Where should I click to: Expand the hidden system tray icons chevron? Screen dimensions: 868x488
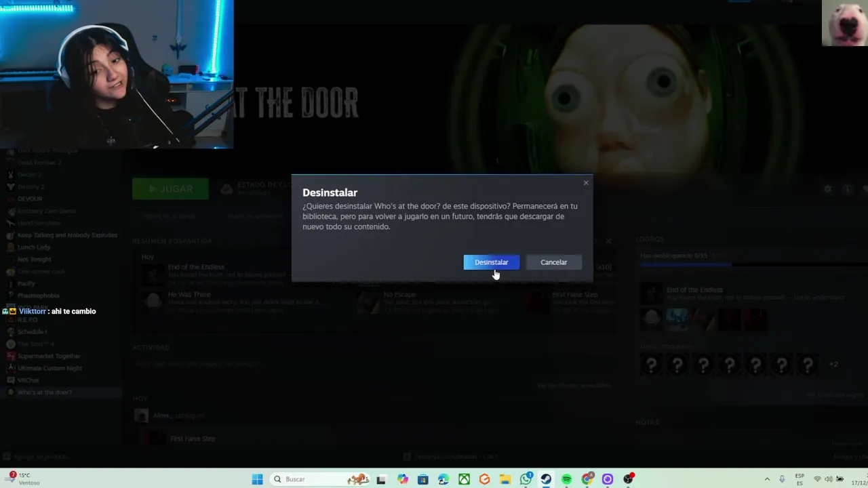pos(767,479)
